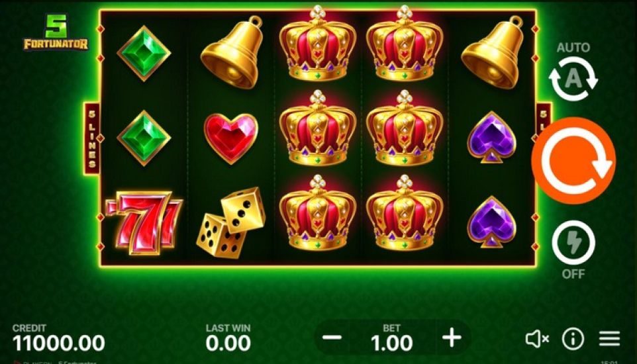Click the red heart gem symbol

230,138
